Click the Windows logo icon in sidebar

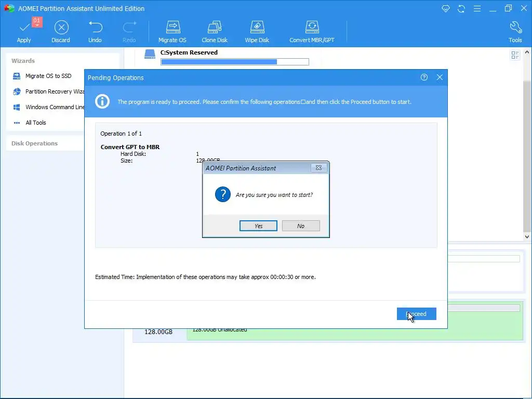click(x=17, y=107)
